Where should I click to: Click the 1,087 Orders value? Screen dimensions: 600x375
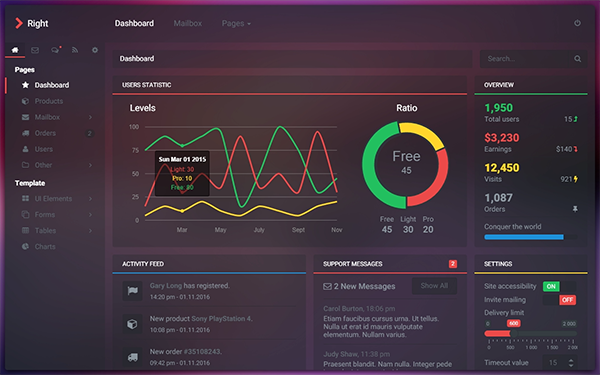[498, 198]
